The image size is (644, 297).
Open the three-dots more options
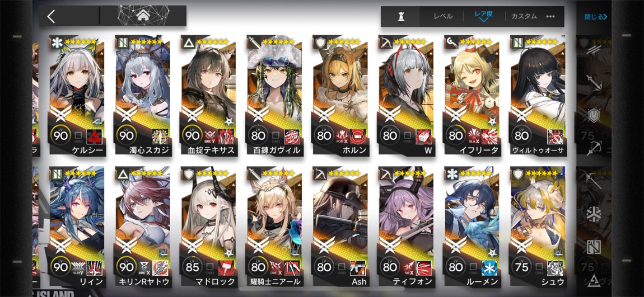(x=550, y=16)
